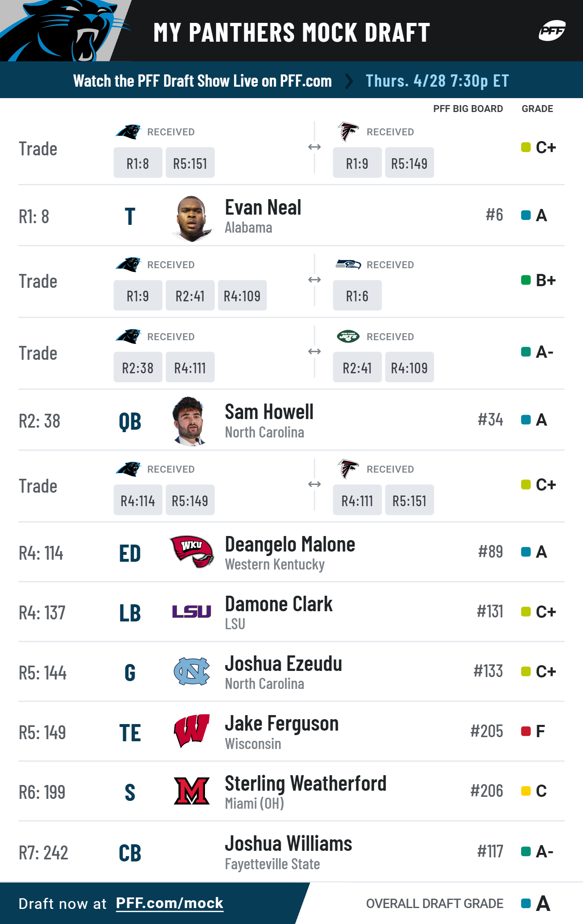The height and width of the screenshot is (924, 583).
Task: Click the Seattle Seahawks logo
Action: pyautogui.click(x=348, y=265)
